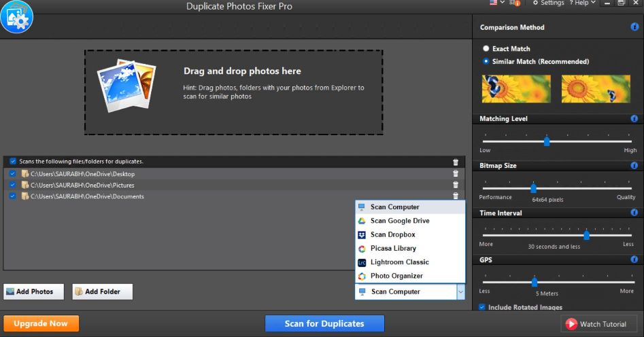Toggle Include Rotated Images checkbox
Screen dimensions: 644x337
click(x=483, y=307)
